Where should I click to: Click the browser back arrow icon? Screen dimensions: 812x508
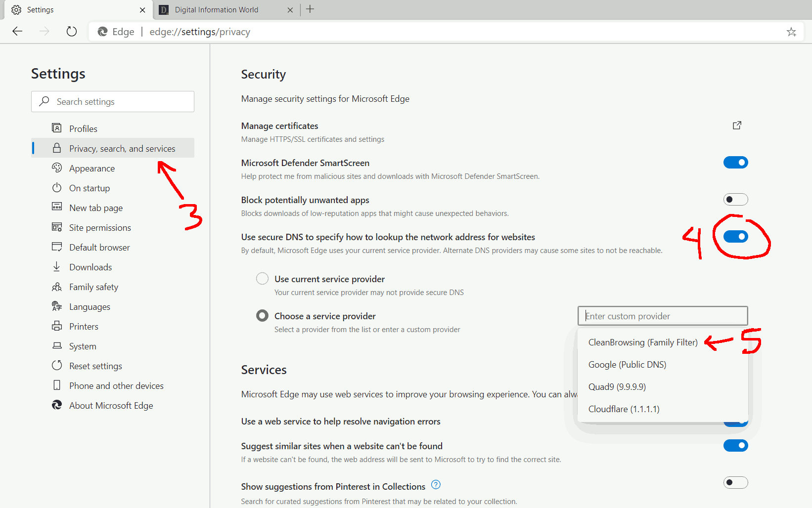coord(18,32)
